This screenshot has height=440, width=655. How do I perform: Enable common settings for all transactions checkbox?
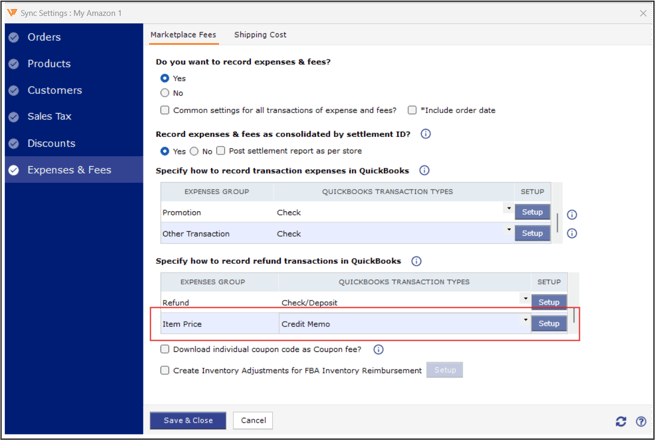(x=165, y=110)
